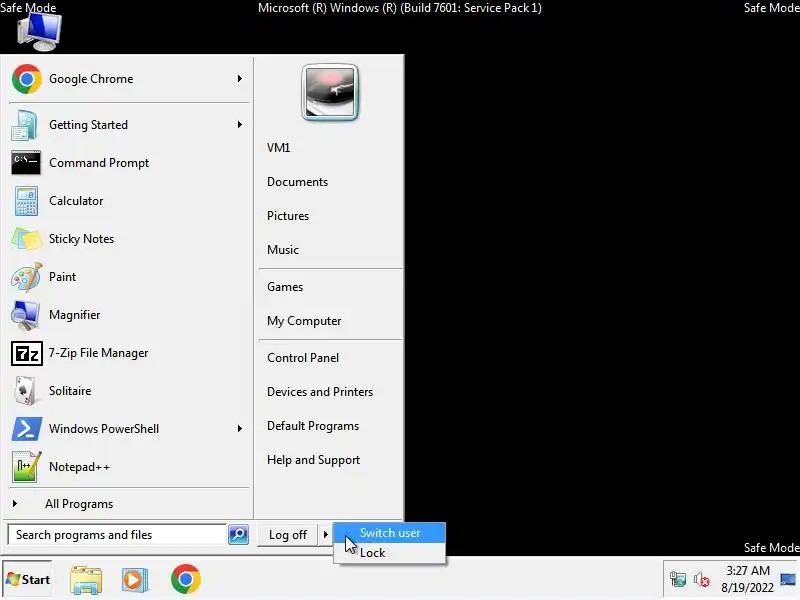Expand the Google Chrome jump list arrow

[239, 79]
